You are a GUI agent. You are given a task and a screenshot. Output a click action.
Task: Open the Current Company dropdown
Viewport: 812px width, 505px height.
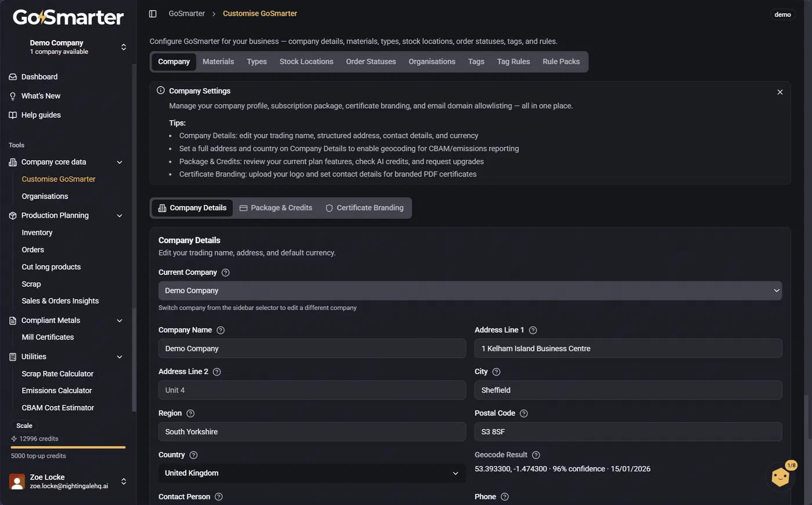pyautogui.click(x=470, y=291)
